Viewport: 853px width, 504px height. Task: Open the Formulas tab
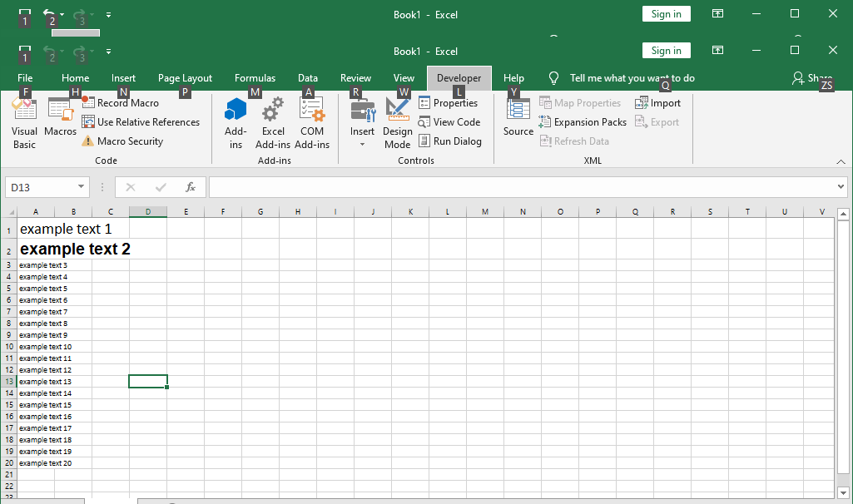point(255,78)
